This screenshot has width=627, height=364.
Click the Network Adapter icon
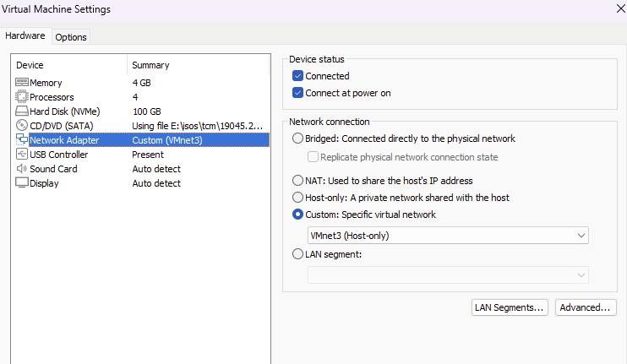coord(22,139)
